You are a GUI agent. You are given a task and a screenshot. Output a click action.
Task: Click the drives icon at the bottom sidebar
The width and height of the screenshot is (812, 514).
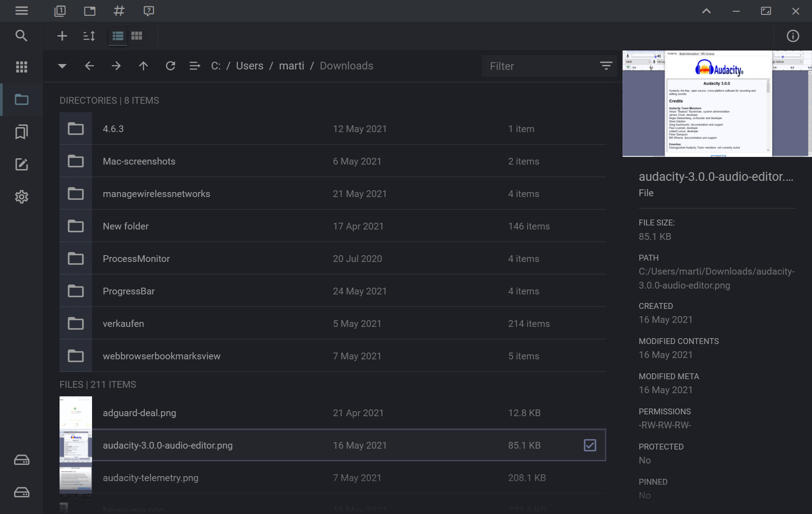[x=21, y=459]
